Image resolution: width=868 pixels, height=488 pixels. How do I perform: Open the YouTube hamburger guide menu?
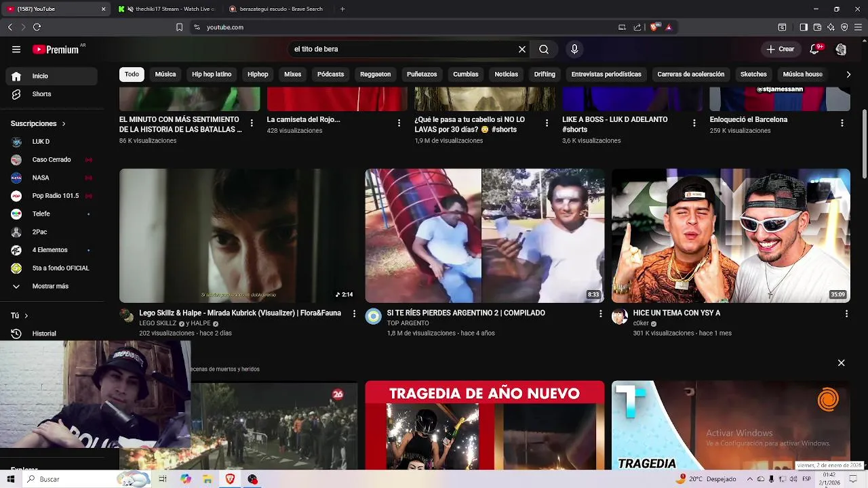coord(16,49)
